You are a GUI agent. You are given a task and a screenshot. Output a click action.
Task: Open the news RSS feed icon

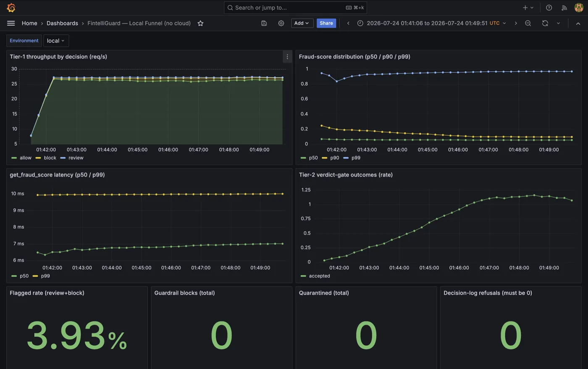564,8
